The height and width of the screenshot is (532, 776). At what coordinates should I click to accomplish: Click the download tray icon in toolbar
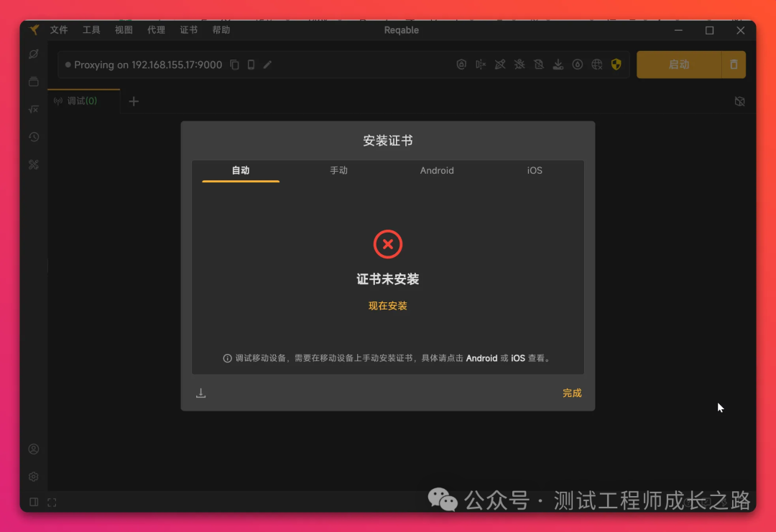coord(558,65)
